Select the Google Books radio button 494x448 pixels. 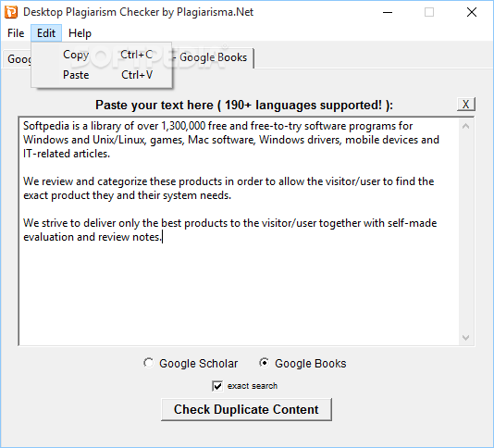click(x=264, y=363)
